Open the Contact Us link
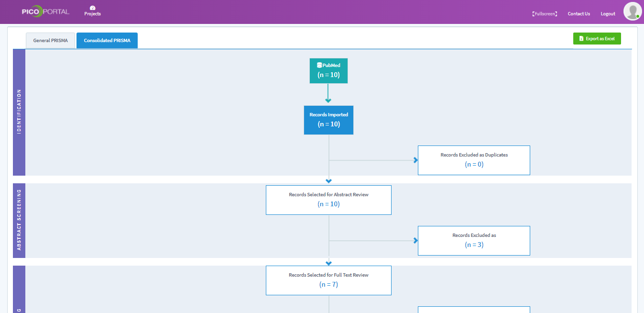 coord(579,14)
